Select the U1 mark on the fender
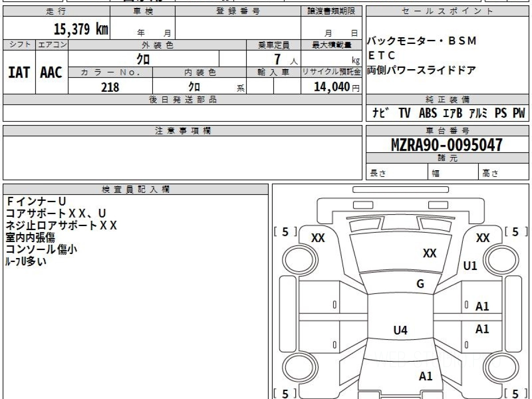532x399 pixels. (x=470, y=266)
